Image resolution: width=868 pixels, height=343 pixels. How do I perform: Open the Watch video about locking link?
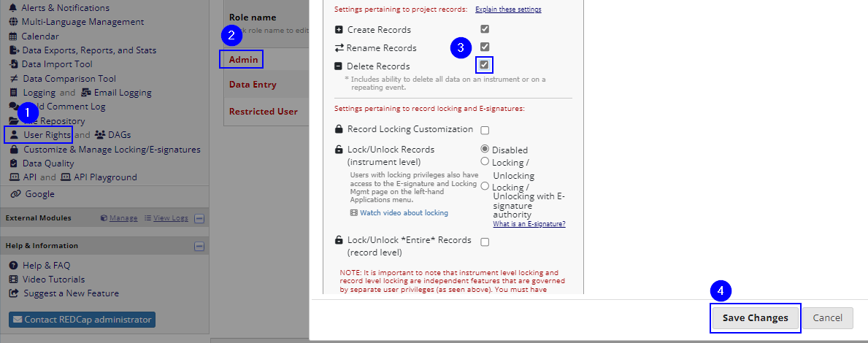(x=404, y=213)
